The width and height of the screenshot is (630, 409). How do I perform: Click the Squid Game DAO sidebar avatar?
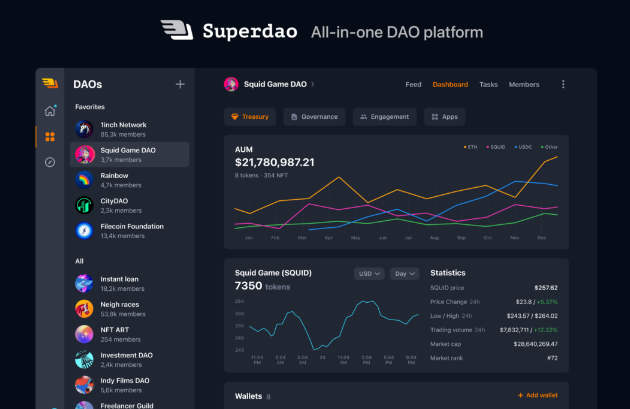click(x=84, y=154)
